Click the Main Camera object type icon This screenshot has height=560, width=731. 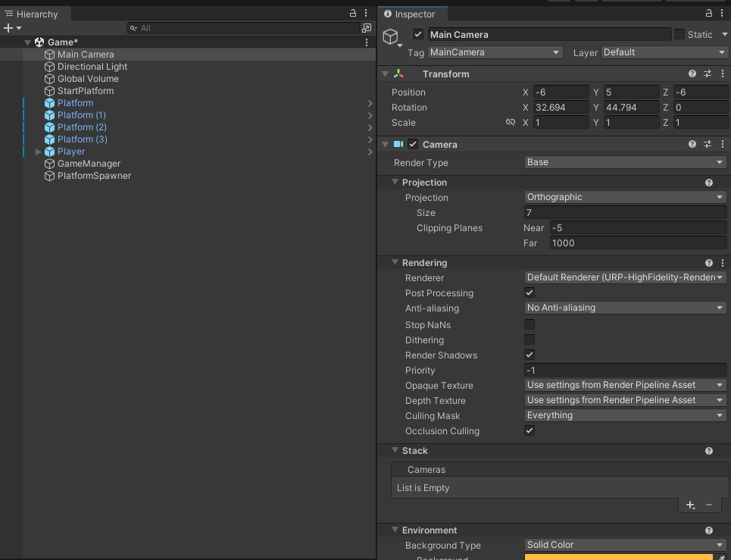click(x=390, y=37)
